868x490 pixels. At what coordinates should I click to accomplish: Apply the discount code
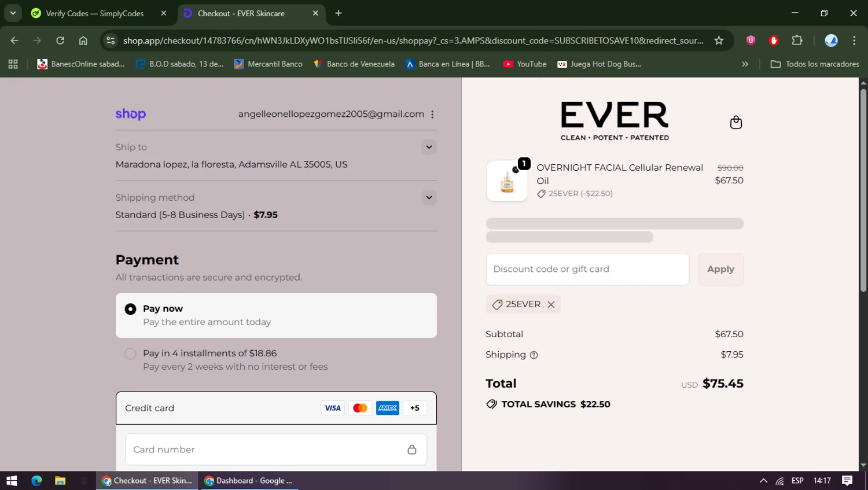(x=720, y=269)
